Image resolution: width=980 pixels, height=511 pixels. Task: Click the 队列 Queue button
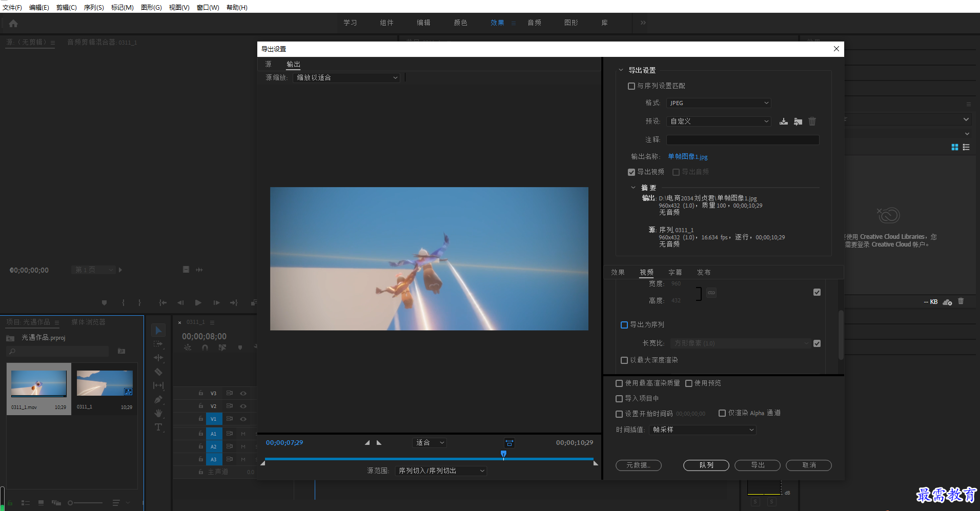point(706,465)
